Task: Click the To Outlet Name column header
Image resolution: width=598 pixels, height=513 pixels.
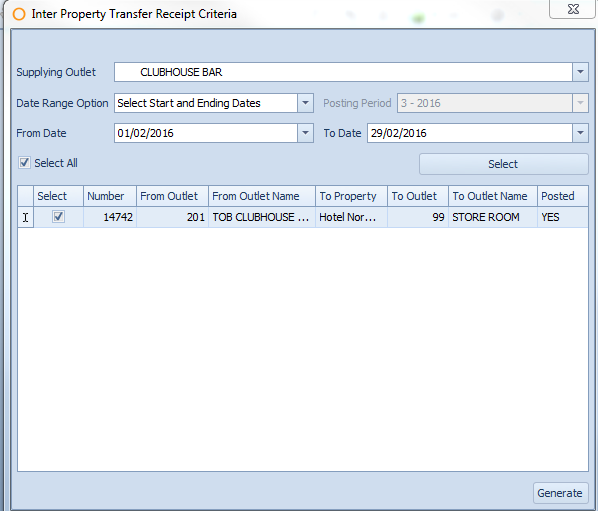Action: (x=493, y=196)
